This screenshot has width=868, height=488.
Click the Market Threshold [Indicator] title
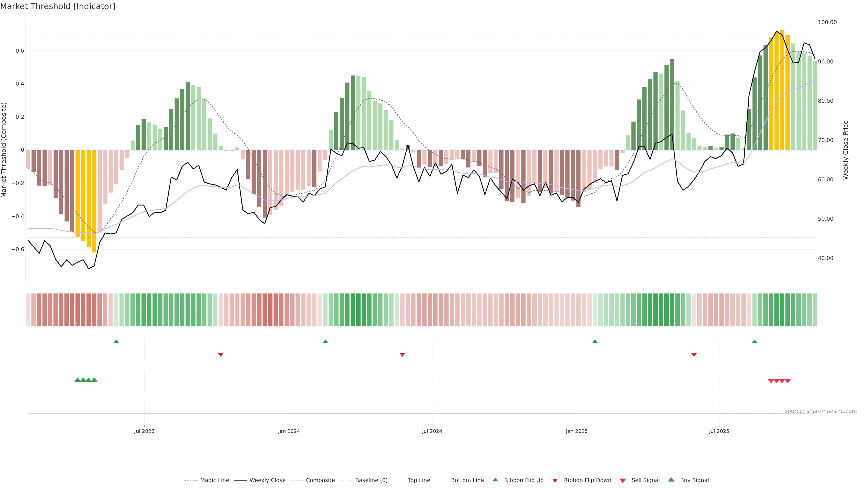coord(58,6)
